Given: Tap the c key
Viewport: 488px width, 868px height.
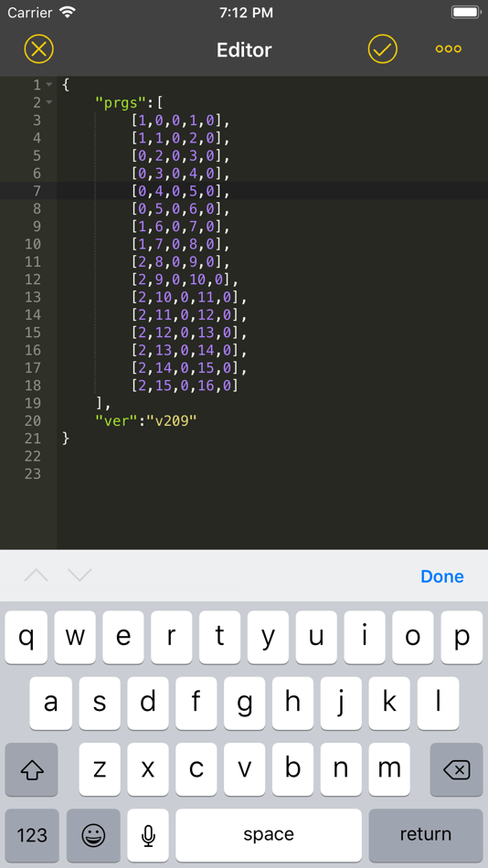Looking at the screenshot, I should coord(196,769).
